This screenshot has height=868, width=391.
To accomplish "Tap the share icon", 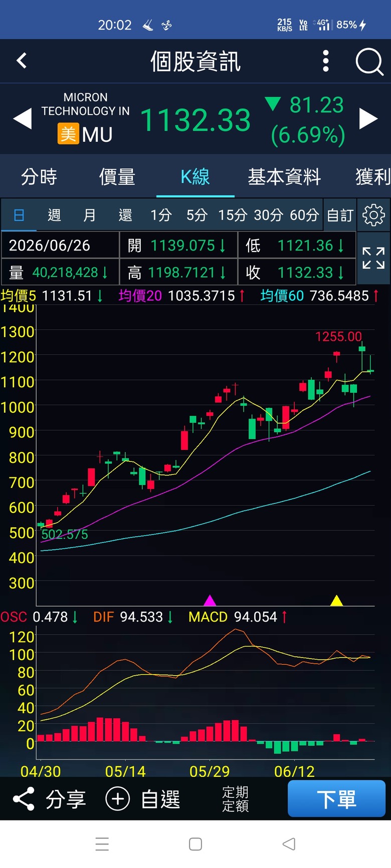I will tap(23, 799).
